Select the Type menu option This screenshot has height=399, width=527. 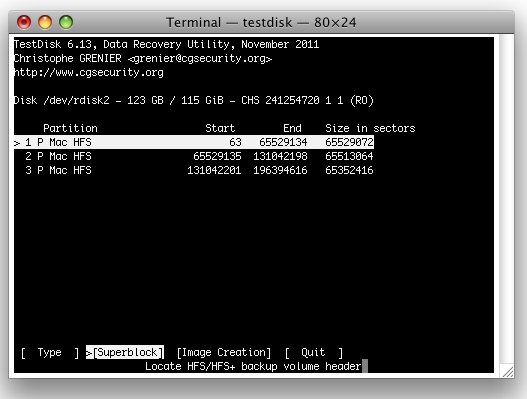[49, 353]
